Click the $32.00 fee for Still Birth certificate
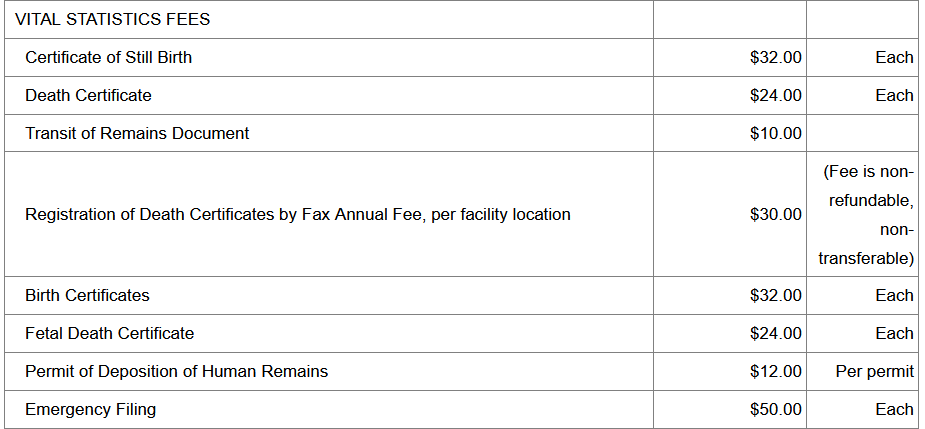The height and width of the screenshot is (429, 925). pyautogui.click(x=775, y=57)
